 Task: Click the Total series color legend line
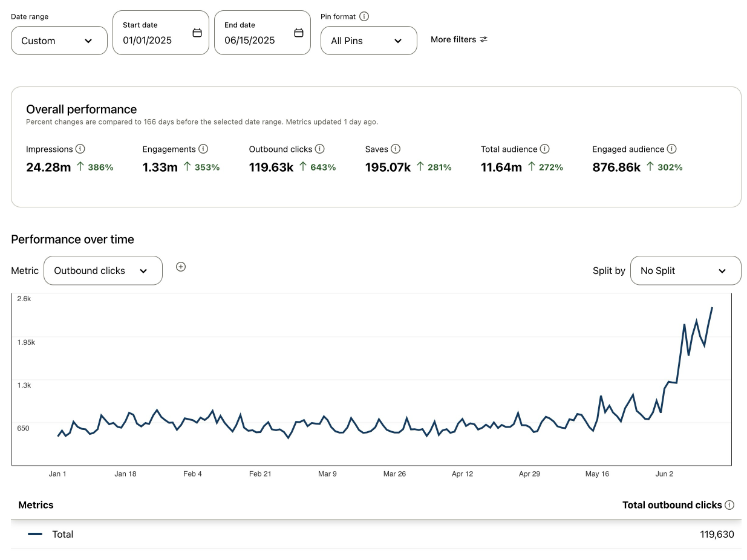point(35,534)
